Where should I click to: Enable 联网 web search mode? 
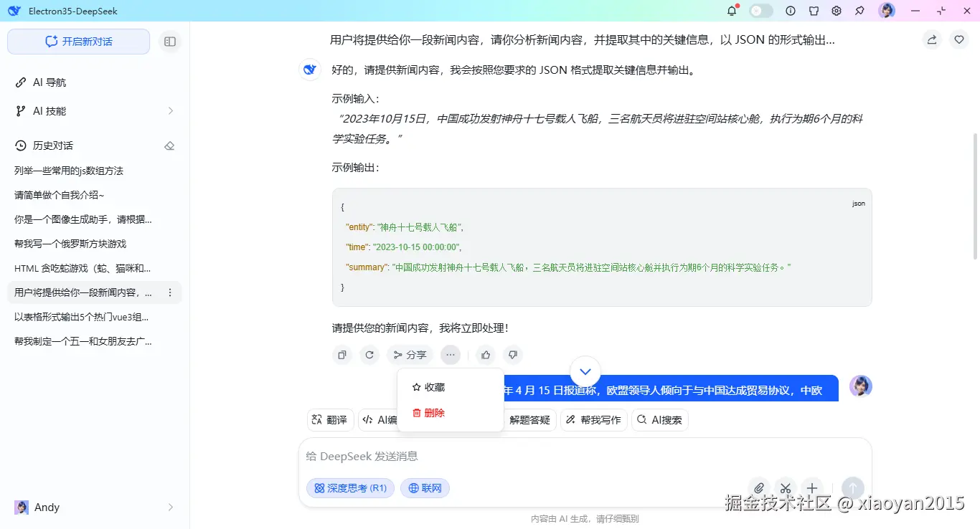[x=425, y=488]
